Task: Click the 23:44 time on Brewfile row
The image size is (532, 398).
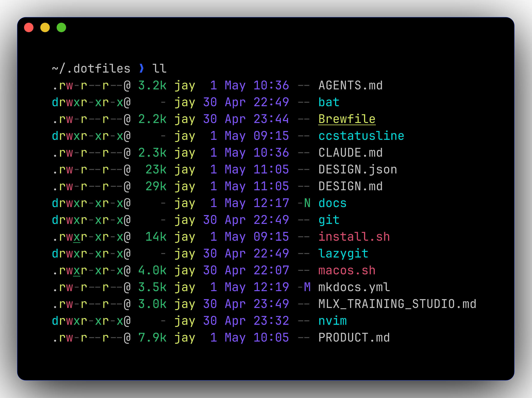Action: click(x=271, y=119)
